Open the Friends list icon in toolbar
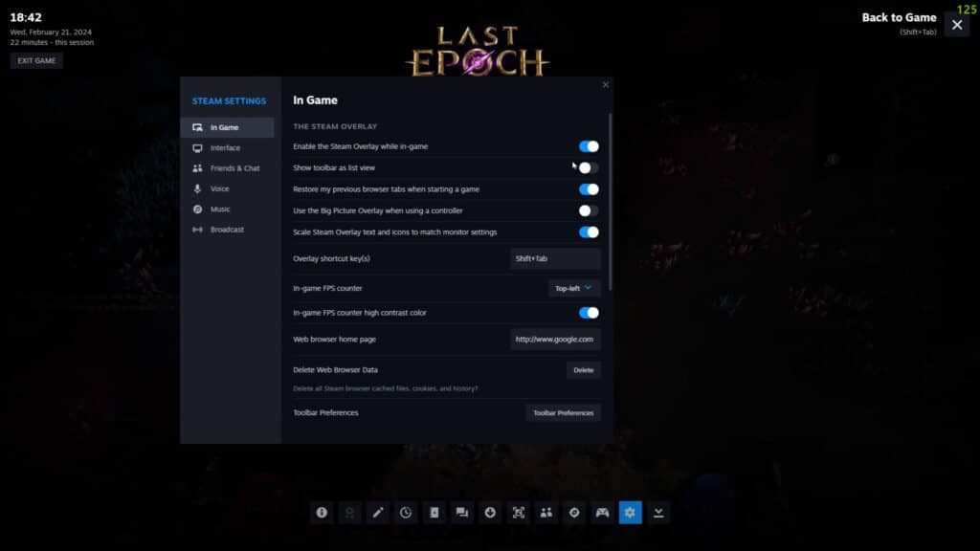Image resolution: width=980 pixels, height=551 pixels. click(546, 513)
